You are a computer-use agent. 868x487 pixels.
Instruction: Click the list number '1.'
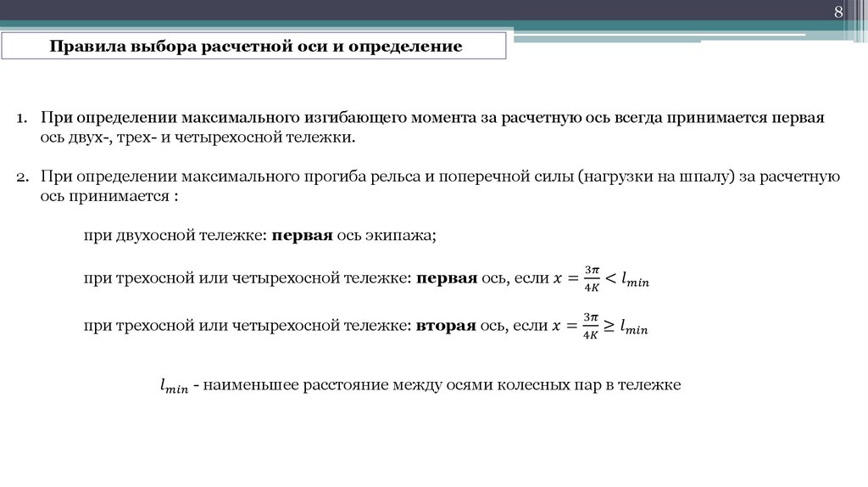click(x=21, y=119)
